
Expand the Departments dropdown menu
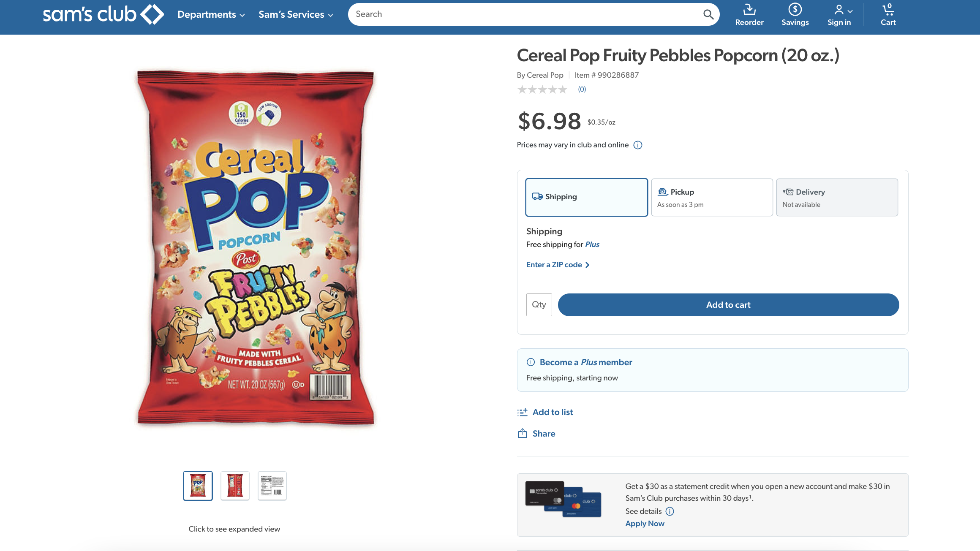click(211, 15)
